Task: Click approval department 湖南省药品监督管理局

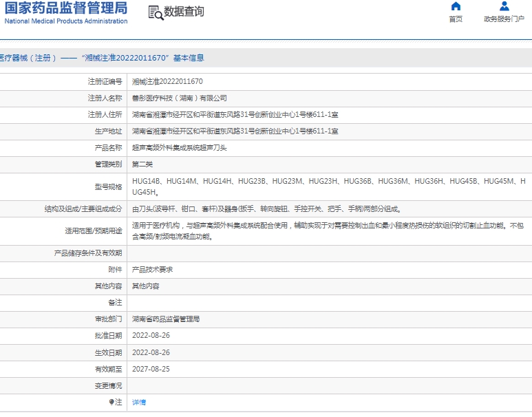Action: 166,319
